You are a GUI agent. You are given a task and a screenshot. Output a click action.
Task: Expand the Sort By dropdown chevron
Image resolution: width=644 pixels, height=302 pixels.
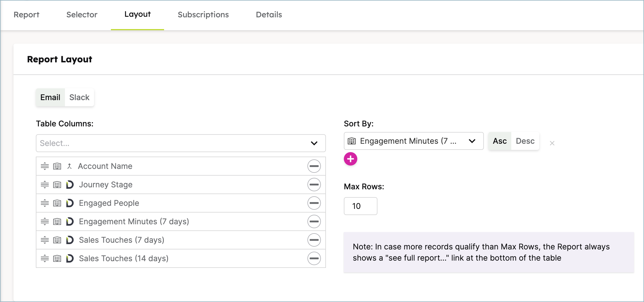[x=472, y=141]
